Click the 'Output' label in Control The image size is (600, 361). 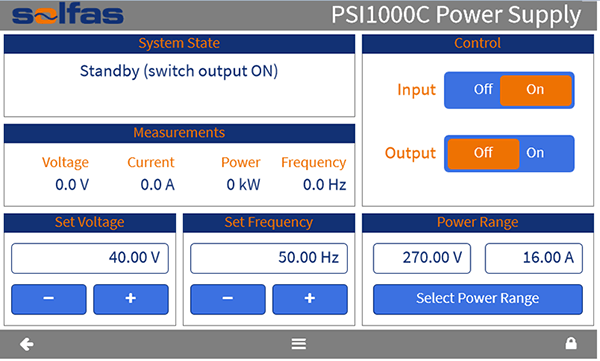pyautogui.click(x=410, y=153)
